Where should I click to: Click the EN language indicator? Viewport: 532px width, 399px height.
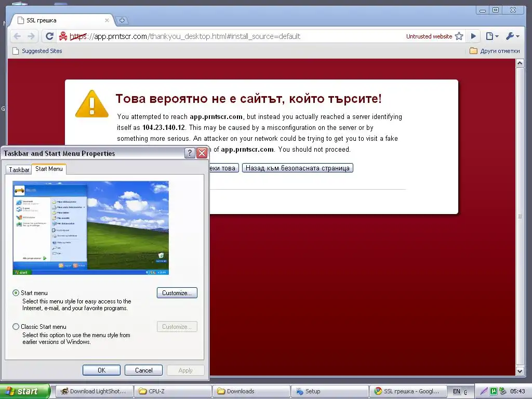(x=457, y=391)
